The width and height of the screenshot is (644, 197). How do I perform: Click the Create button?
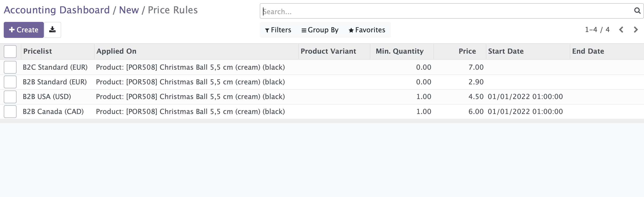point(24,30)
